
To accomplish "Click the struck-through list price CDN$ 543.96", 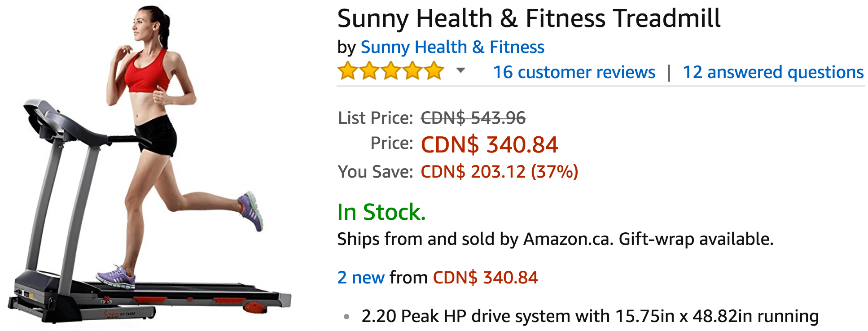I will click(x=473, y=118).
